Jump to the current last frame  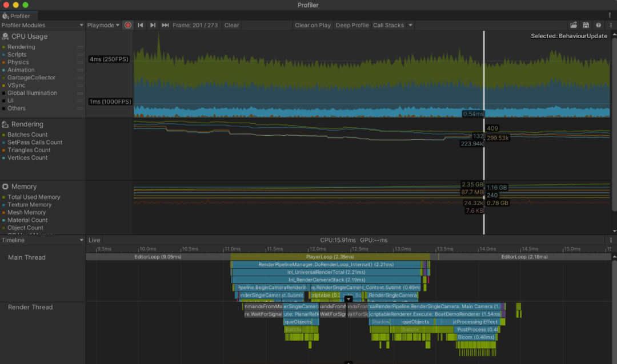click(x=165, y=25)
